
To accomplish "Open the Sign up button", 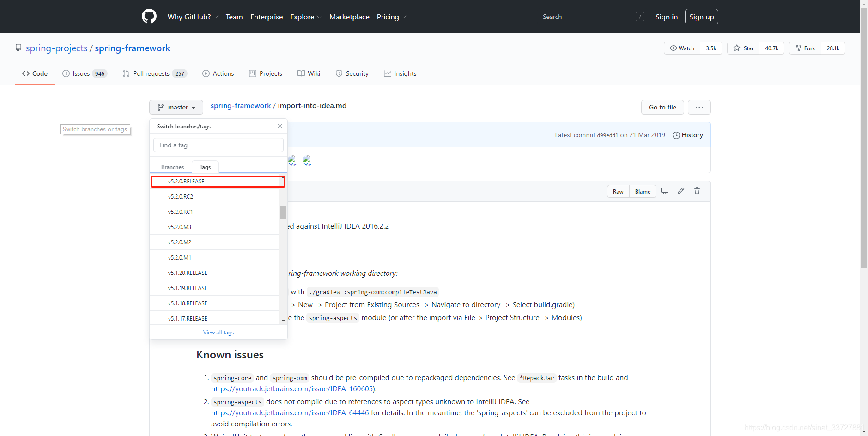I will tap(702, 17).
